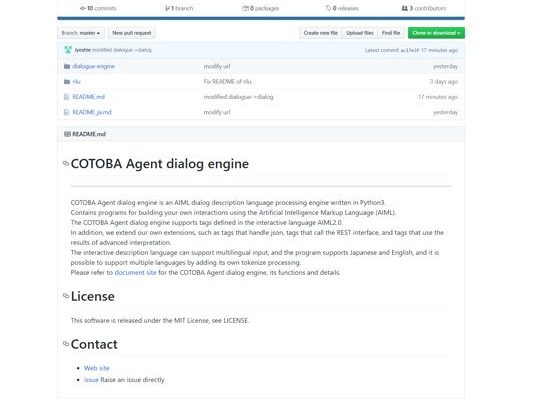This screenshot has width=536, height=400.
Task: Open the dialogue-engine folder
Action: tap(93, 66)
